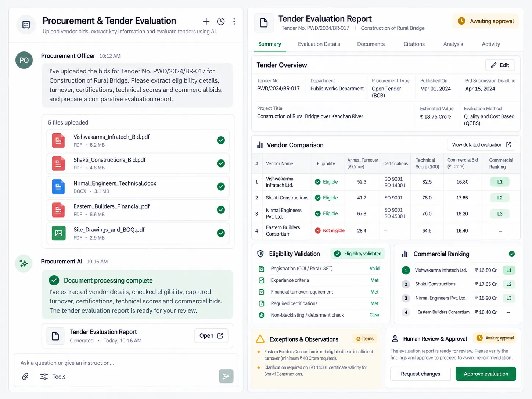
Task: Click the Technical Score (100) column header
Action: 427,163
